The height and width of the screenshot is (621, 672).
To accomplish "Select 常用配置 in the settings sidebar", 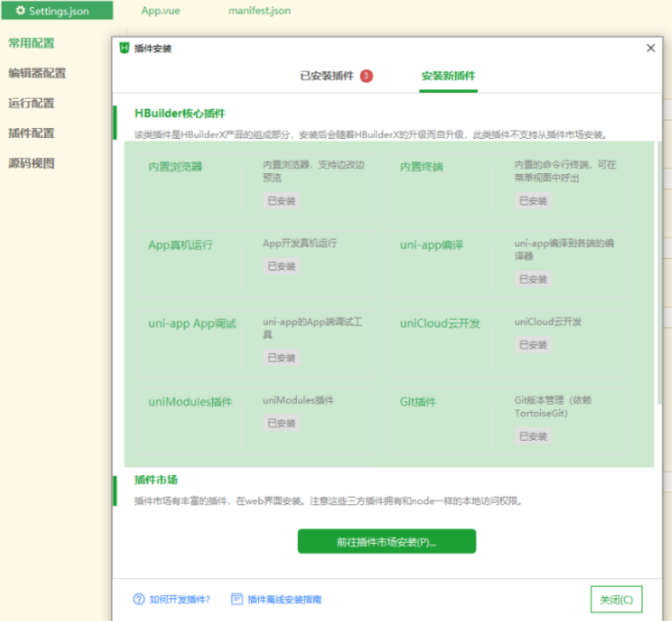I will pos(31,44).
